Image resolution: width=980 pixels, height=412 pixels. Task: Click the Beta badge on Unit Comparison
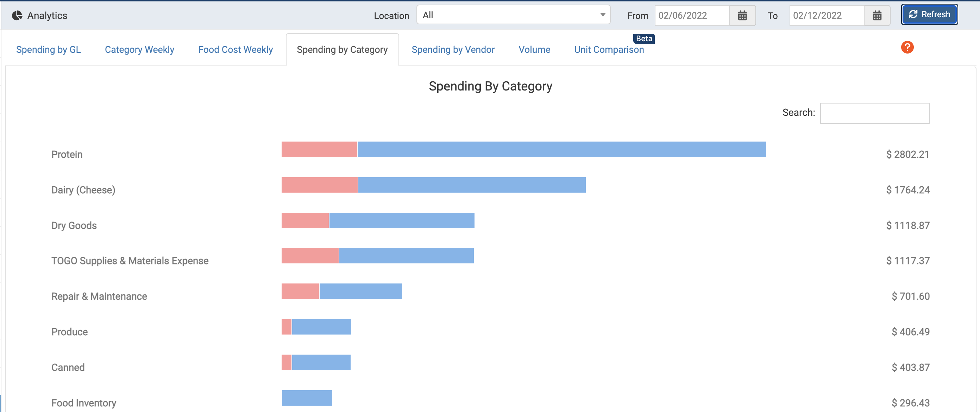643,38
